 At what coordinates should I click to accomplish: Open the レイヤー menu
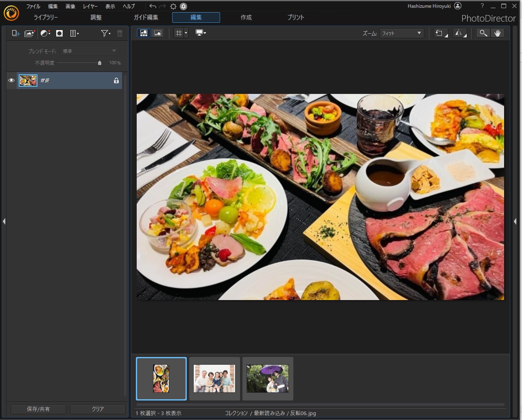90,6
